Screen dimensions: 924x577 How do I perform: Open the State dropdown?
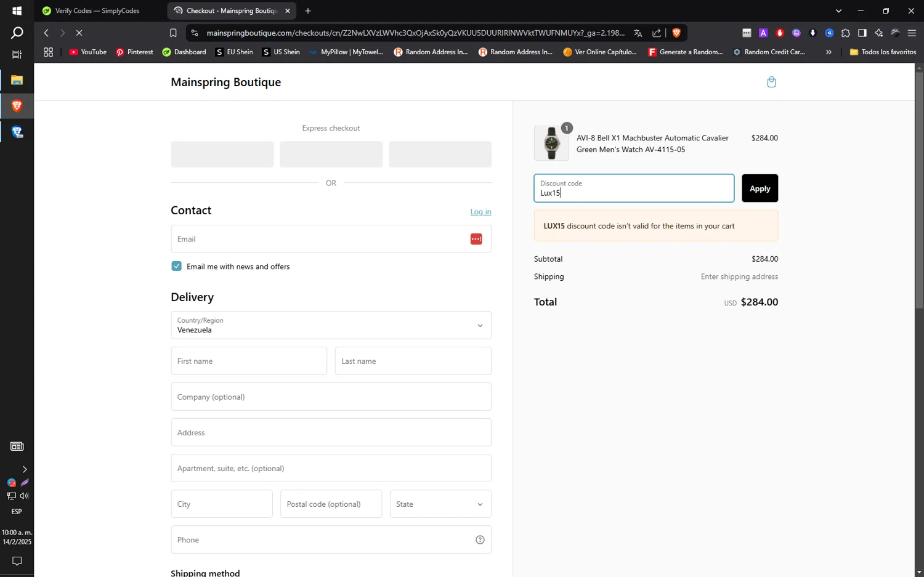440,504
